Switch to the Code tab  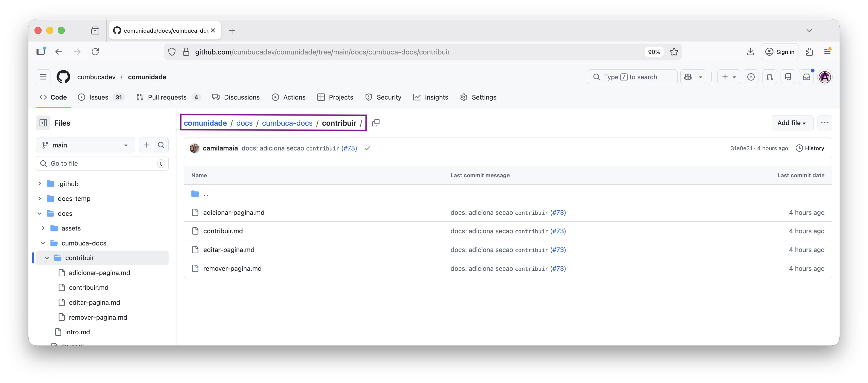pyautogui.click(x=53, y=97)
